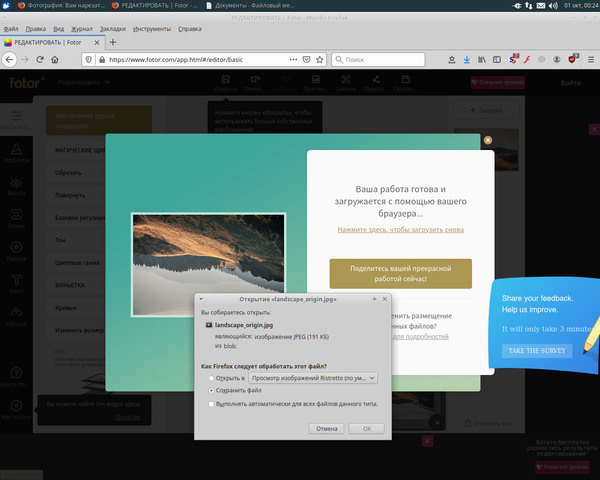Open a new browser tab with plus icon
Viewport: 600px width, 480px height.
point(113,42)
